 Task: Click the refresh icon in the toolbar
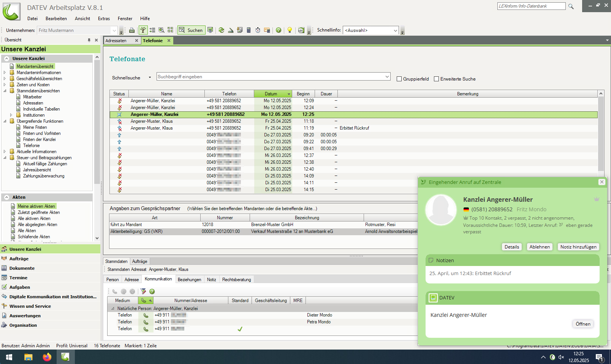(222, 30)
